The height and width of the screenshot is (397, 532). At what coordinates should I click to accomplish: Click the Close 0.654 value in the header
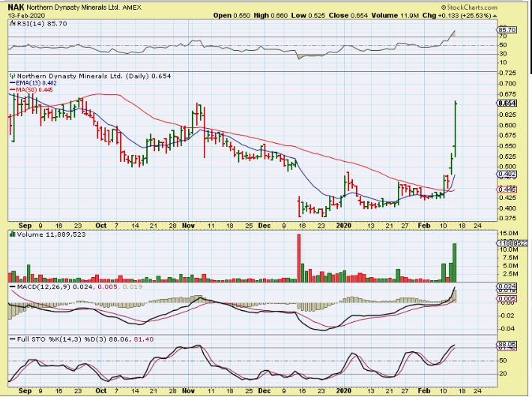tap(348, 16)
